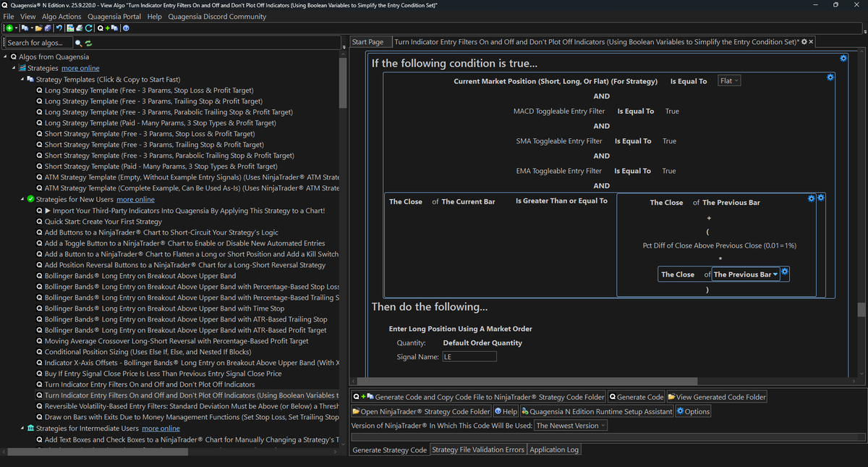
Task: Click the copy algo icon in top toolbar
Action: click(x=25, y=28)
